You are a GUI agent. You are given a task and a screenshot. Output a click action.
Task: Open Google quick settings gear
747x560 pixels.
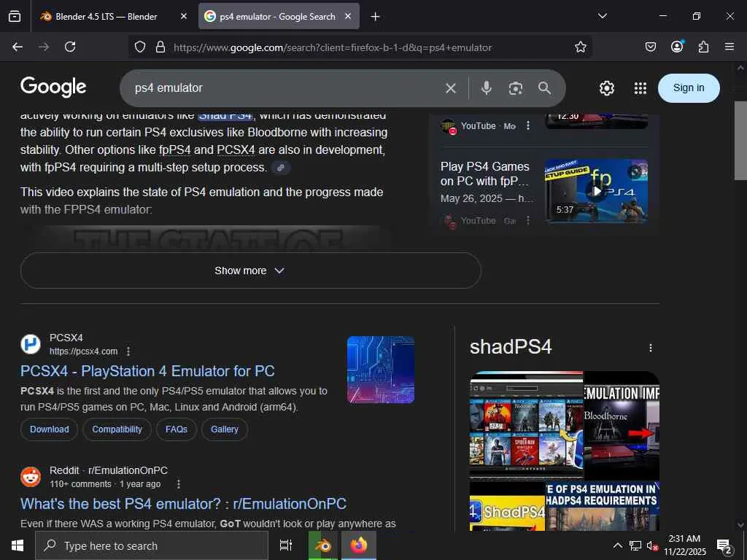606,88
